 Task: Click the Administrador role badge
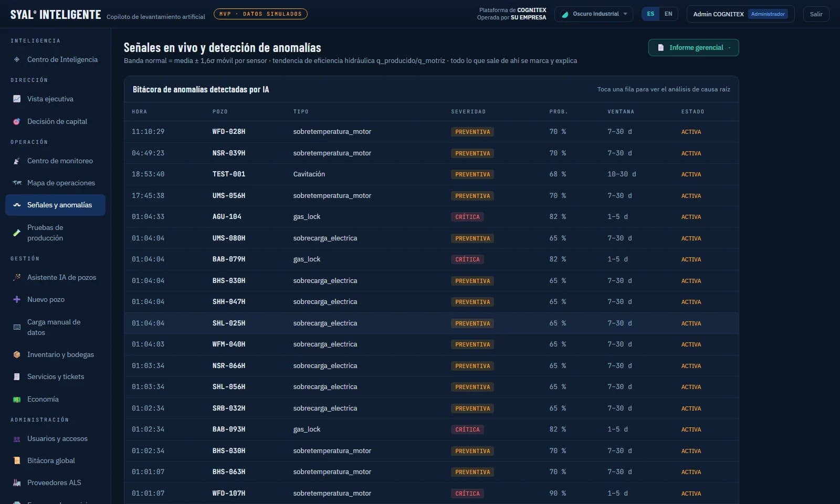(x=768, y=14)
